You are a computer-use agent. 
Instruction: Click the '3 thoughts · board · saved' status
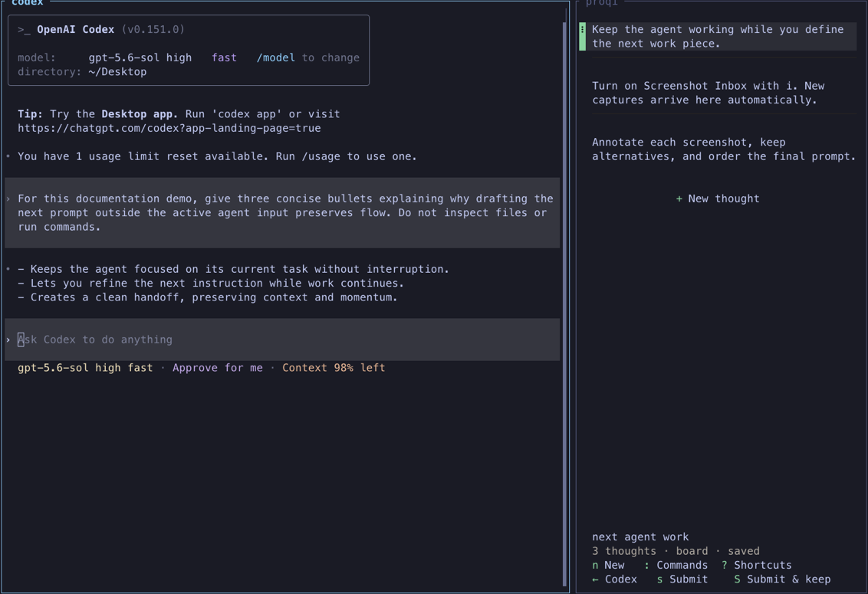[676, 551]
